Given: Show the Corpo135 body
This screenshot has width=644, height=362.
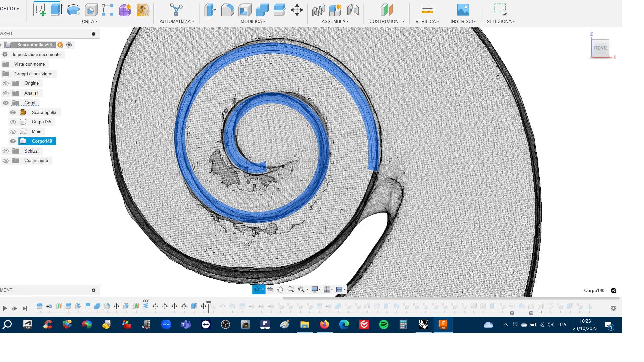Looking at the screenshot, I should coord(13,122).
